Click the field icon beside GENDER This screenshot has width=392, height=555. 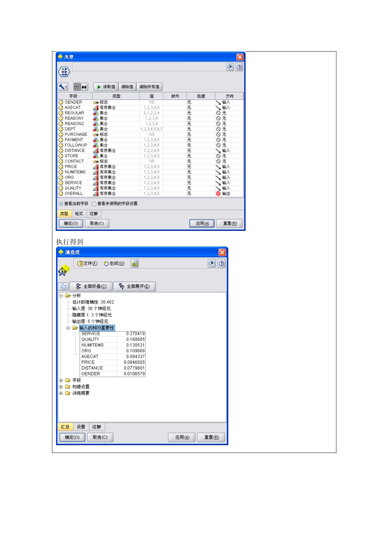[x=61, y=102]
